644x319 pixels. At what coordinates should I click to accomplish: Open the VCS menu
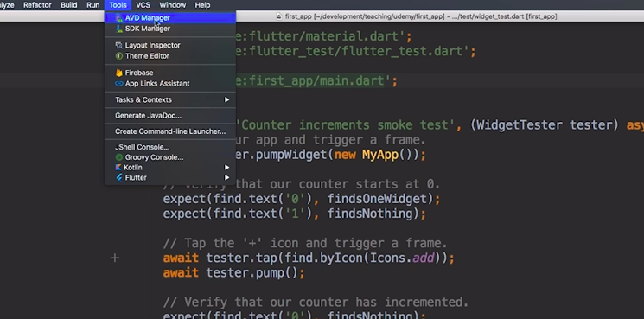[x=143, y=5]
